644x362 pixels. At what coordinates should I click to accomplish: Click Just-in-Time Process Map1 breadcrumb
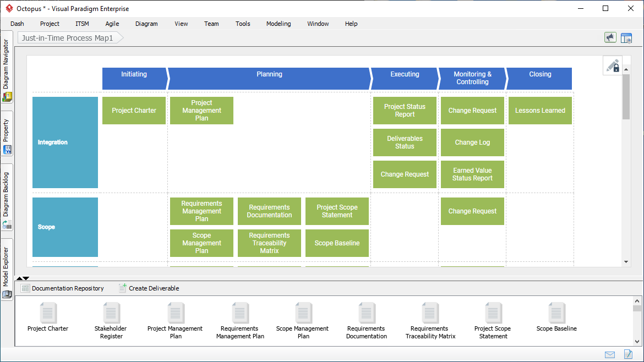coord(70,38)
